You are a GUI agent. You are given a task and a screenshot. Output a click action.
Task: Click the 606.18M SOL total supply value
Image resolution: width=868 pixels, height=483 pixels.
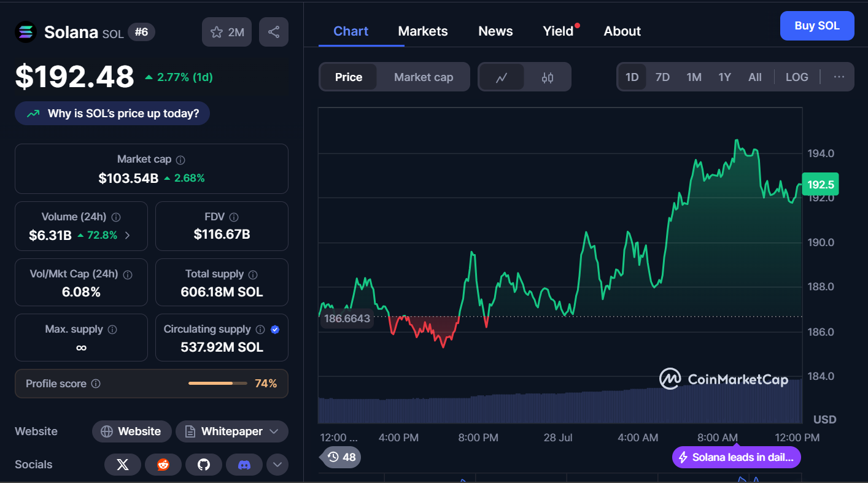click(x=222, y=292)
